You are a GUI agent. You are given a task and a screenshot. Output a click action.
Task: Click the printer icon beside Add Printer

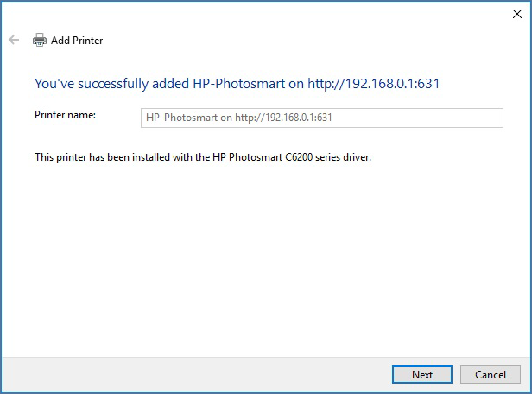39,40
